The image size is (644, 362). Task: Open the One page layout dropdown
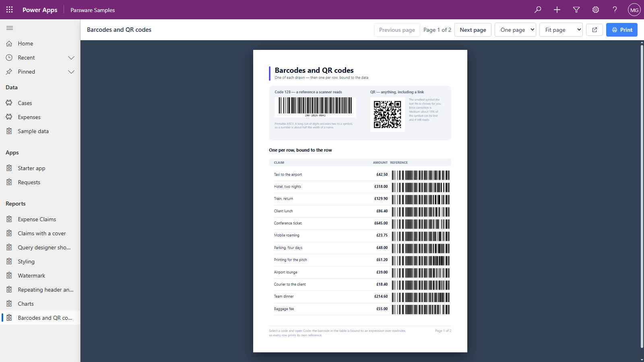(x=515, y=30)
